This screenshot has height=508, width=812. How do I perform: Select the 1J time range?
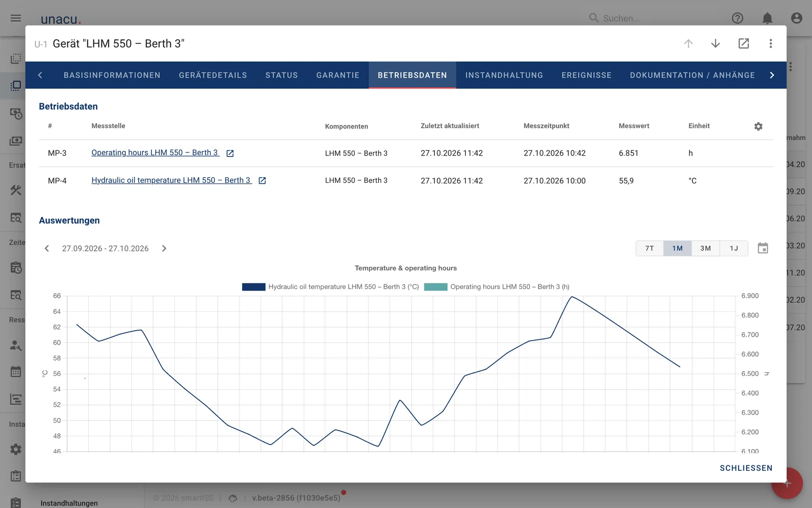[x=734, y=248]
